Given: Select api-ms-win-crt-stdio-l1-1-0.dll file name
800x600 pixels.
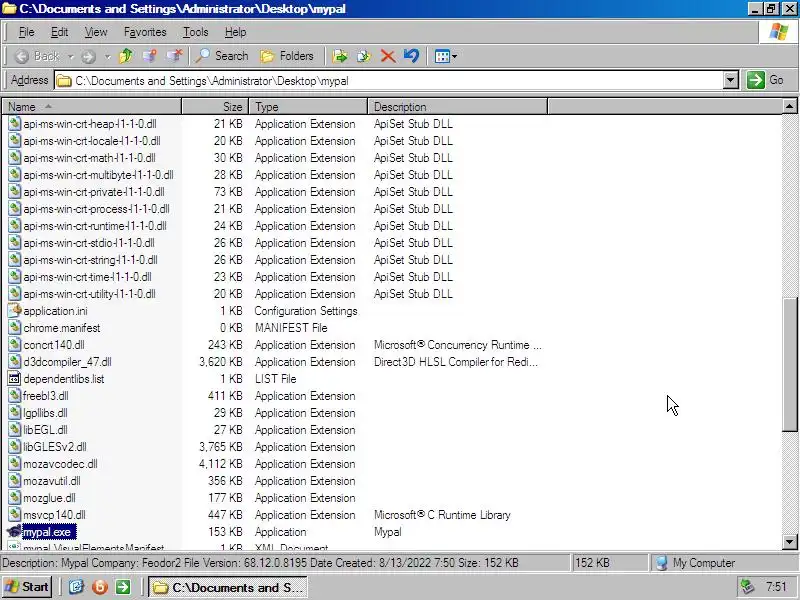Looking at the screenshot, I should tap(89, 243).
